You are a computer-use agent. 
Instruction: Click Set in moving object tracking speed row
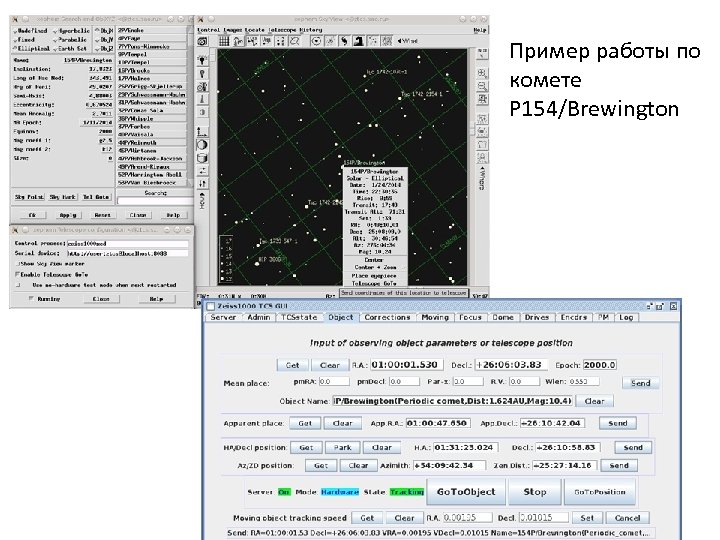587,518
